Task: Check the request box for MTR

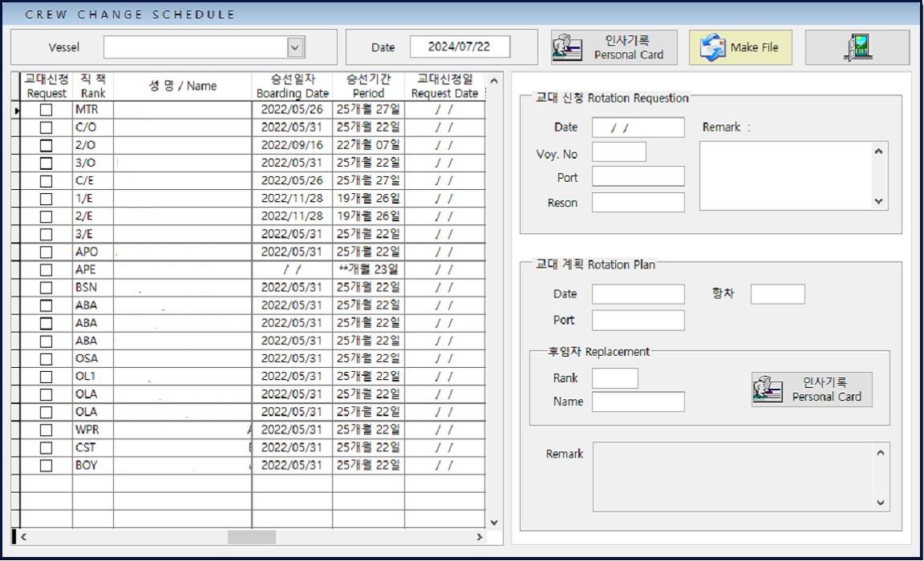Action: [46, 110]
